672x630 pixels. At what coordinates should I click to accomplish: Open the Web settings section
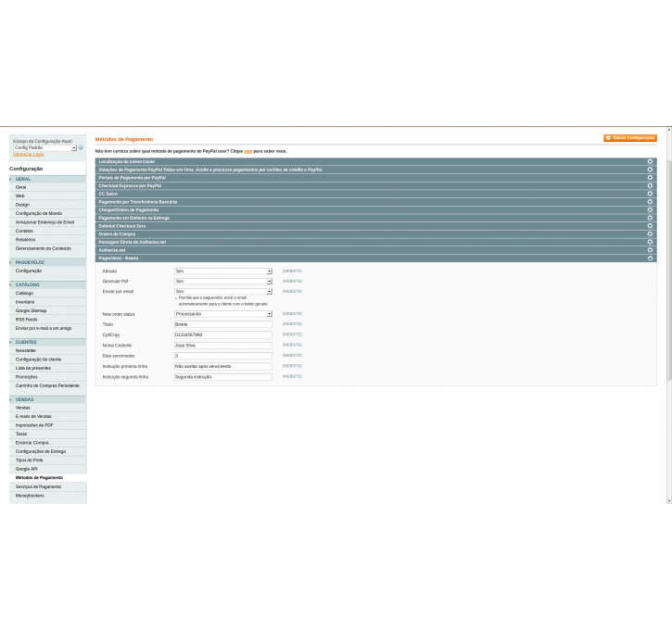[x=20, y=196]
